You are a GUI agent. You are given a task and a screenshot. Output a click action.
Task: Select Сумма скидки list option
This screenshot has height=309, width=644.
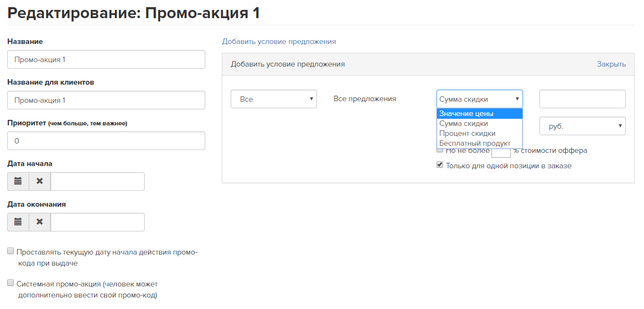coord(479,124)
